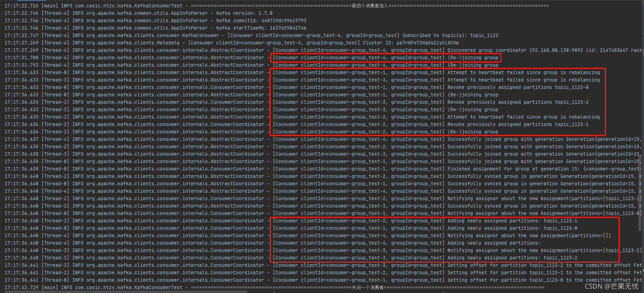Click 'Kafka startTimeMs: 1637659042746' line
644x293 pixels.
point(261,28)
